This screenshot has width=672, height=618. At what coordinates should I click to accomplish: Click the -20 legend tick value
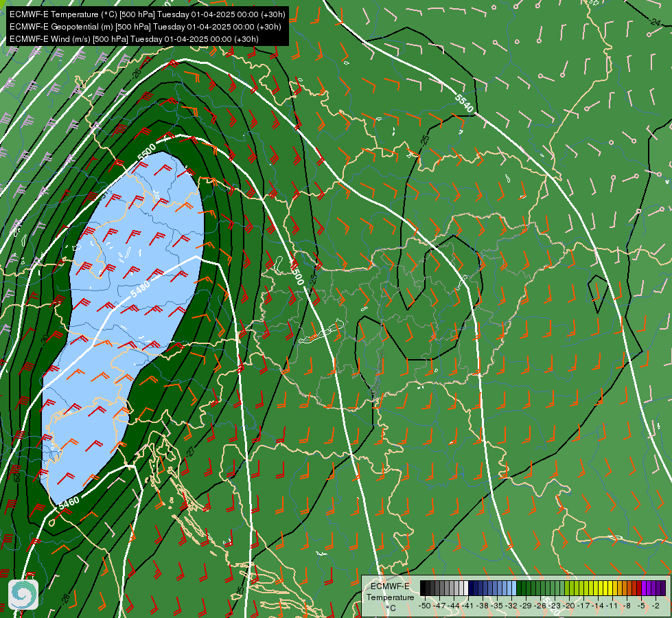(x=569, y=606)
